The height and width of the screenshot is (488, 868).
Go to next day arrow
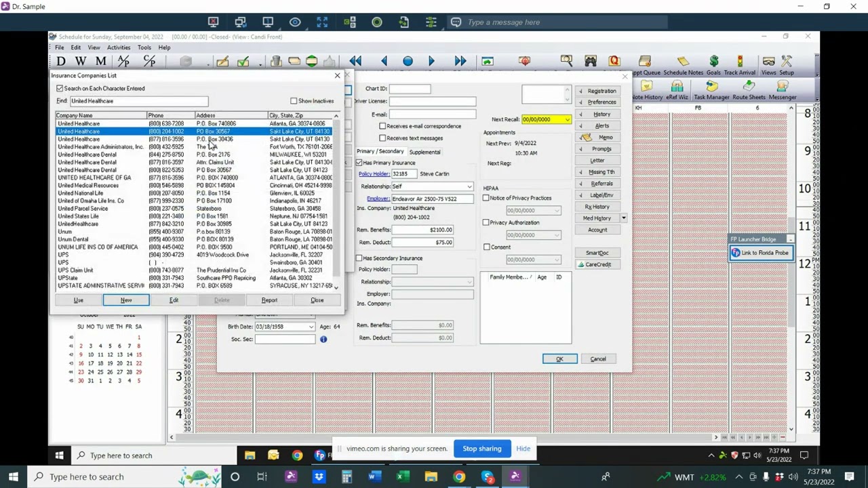pyautogui.click(x=431, y=62)
